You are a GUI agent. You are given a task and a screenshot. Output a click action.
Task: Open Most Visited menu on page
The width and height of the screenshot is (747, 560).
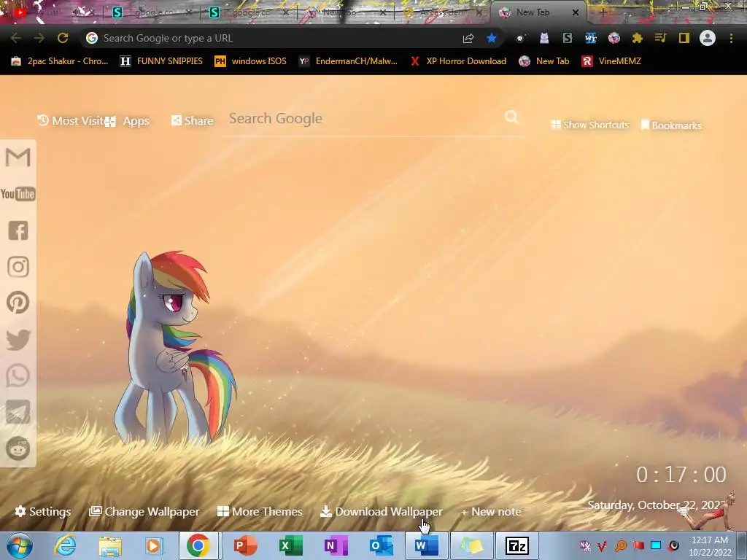point(70,121)
